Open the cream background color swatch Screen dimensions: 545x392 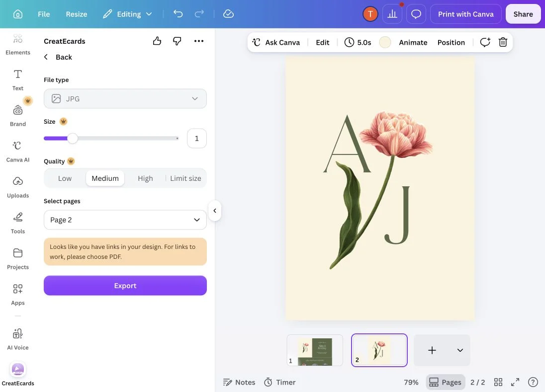point(385,42)
